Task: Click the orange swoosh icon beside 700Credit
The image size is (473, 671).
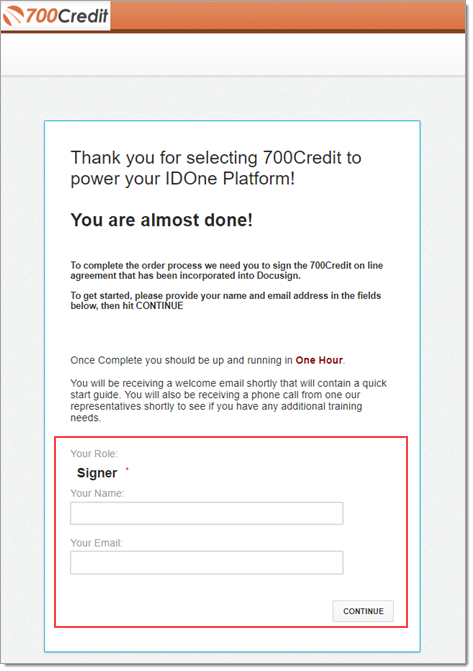Action: point(14,16)
